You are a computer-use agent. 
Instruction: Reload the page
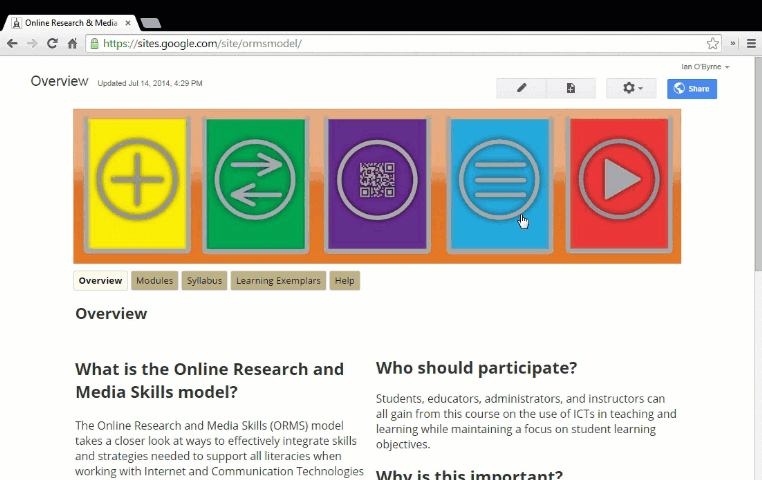click(52, 44)
